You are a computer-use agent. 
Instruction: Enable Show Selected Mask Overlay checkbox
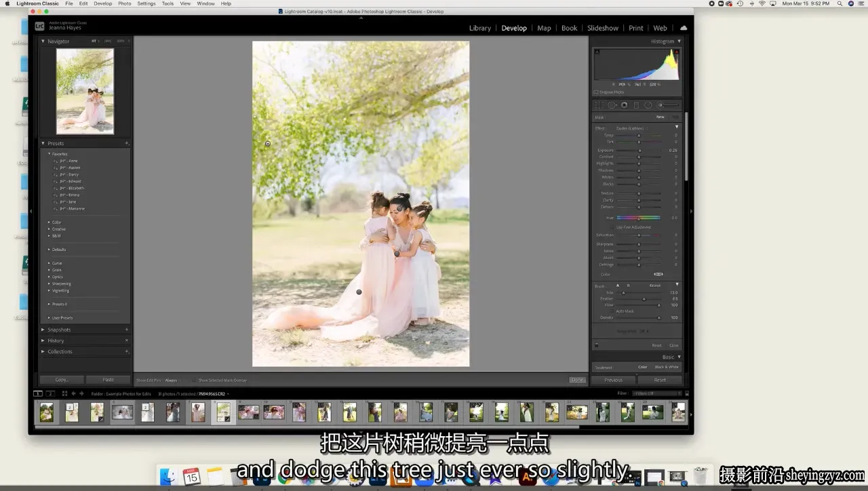click(x=193, y=380)
